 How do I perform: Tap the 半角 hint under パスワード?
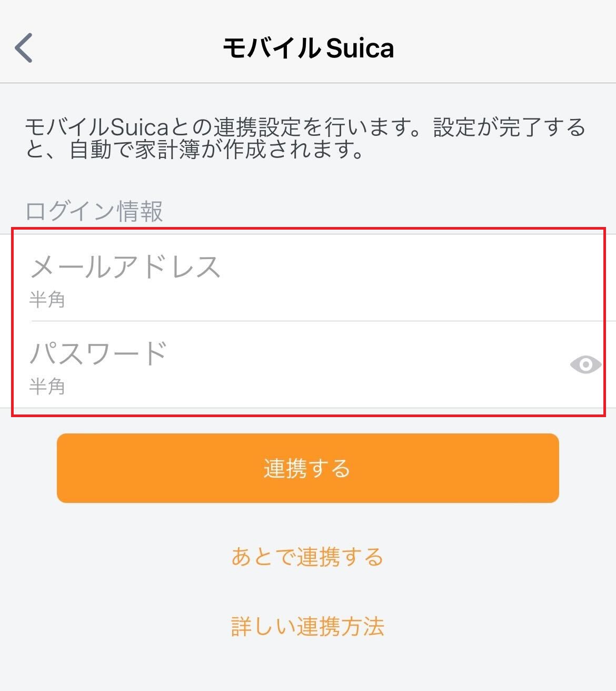(47, 387)
